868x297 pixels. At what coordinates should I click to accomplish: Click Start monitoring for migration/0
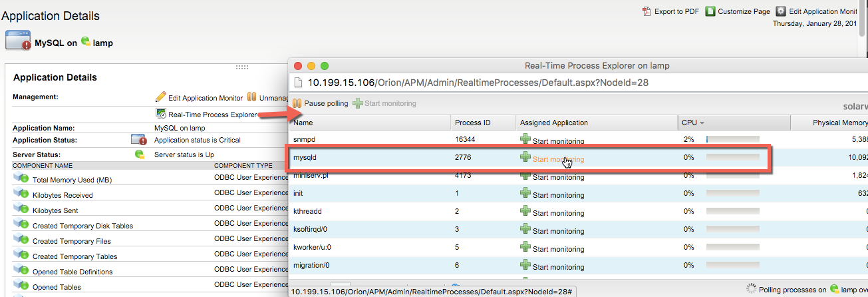point(558,267)
